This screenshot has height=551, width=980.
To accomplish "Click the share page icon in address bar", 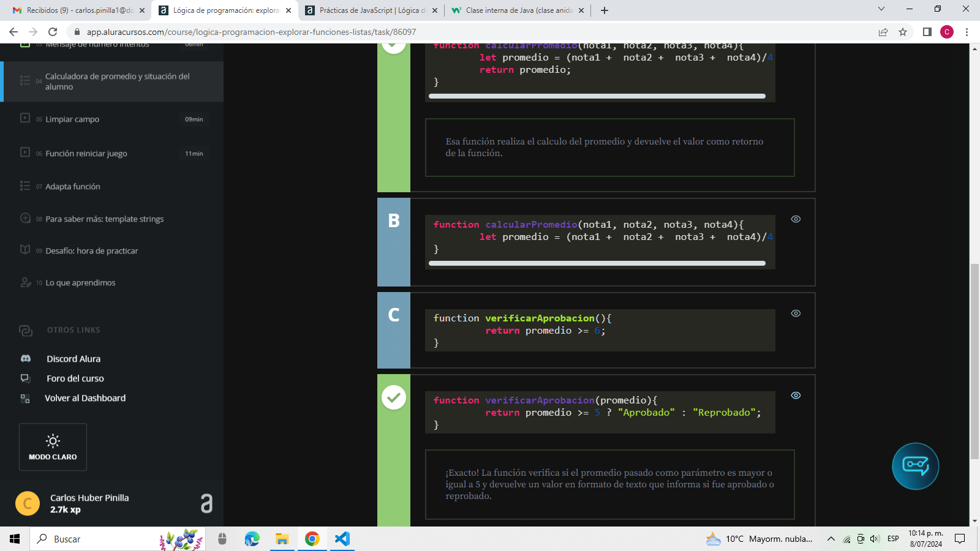I will [x=883, y=32].
